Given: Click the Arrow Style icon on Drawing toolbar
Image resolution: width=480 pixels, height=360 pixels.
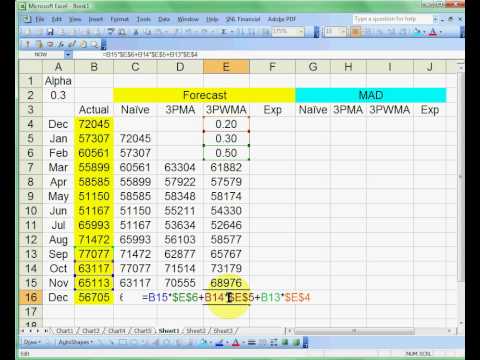Looking at the screenshot, I should pyautogui.click(x=274, y=342).
